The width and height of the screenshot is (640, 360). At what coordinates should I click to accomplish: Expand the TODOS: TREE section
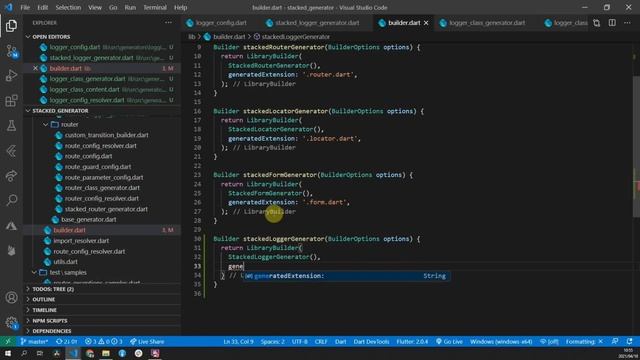tap(102, 289)
